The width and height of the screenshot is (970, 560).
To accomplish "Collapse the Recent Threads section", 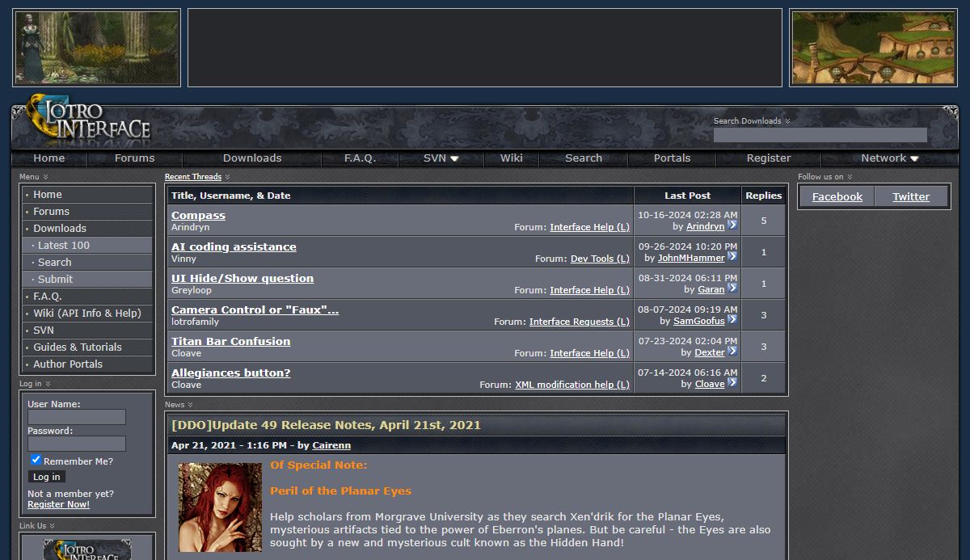I will tap(227, 177).
